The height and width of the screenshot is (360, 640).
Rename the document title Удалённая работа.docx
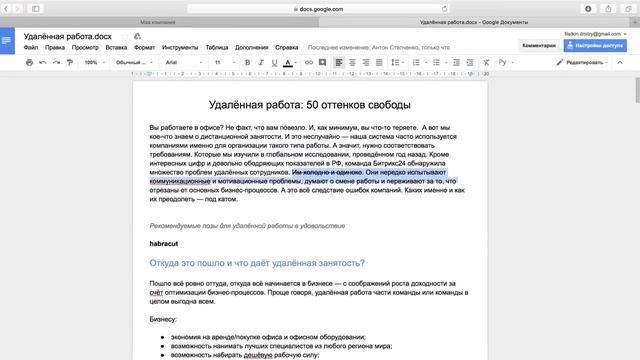click(x=67, y=36)
